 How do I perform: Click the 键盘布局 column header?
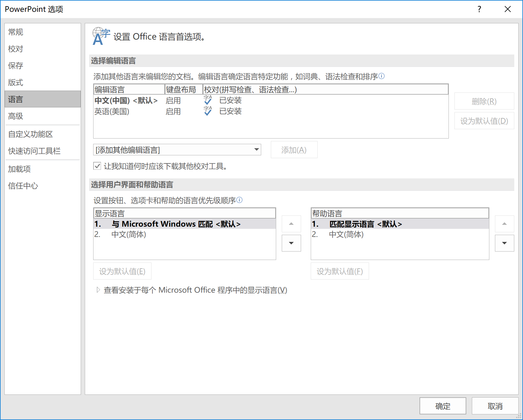point(184,89)
